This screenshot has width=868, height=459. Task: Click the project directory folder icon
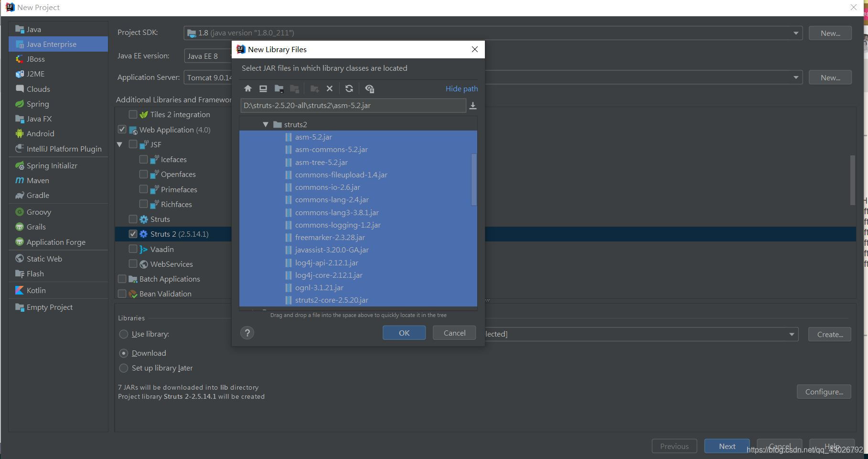(279, 88)
